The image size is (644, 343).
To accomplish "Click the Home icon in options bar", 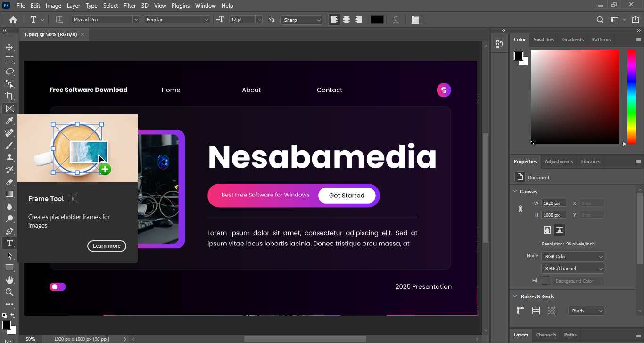I will 13,20.
